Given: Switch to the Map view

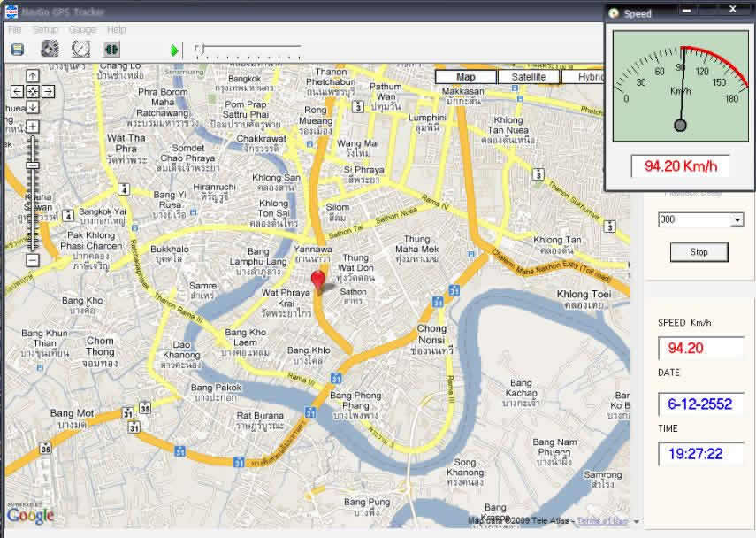Looking at the screenshot, I should (x=466, y=77).
